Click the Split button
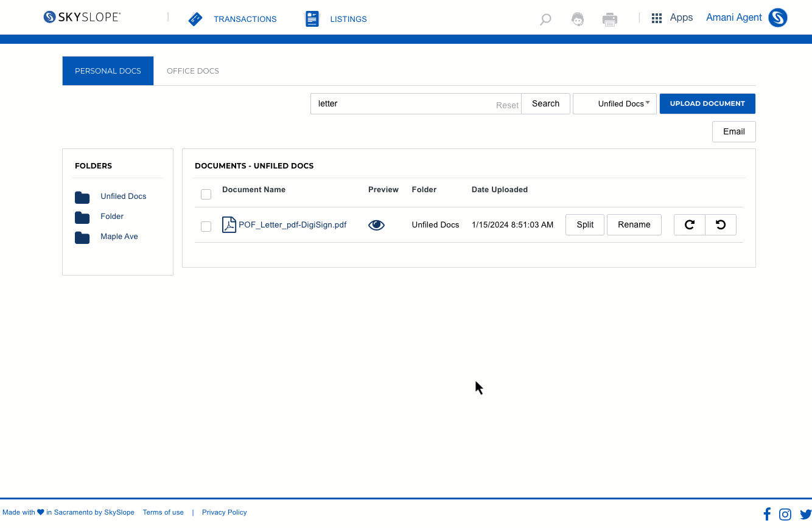The width and height of the screenshot is (812, 528). tap(585, 224)
